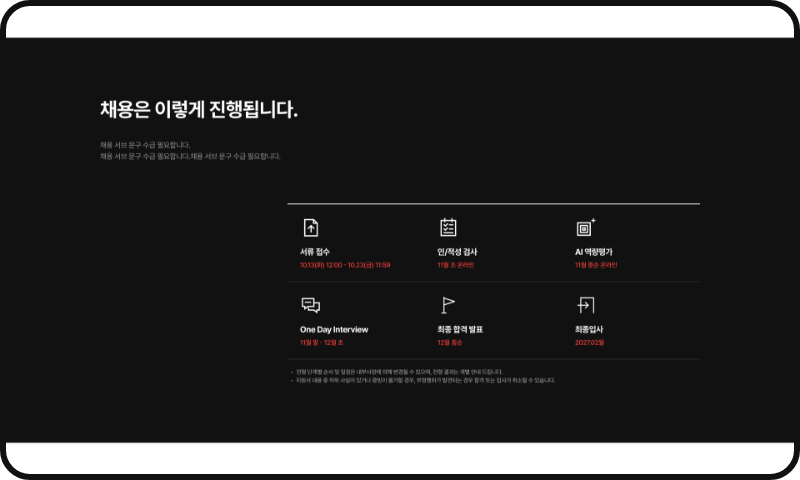Click the red text 11월 초 온라인
The image size is (800, 480).
click(x=456, y=265)
